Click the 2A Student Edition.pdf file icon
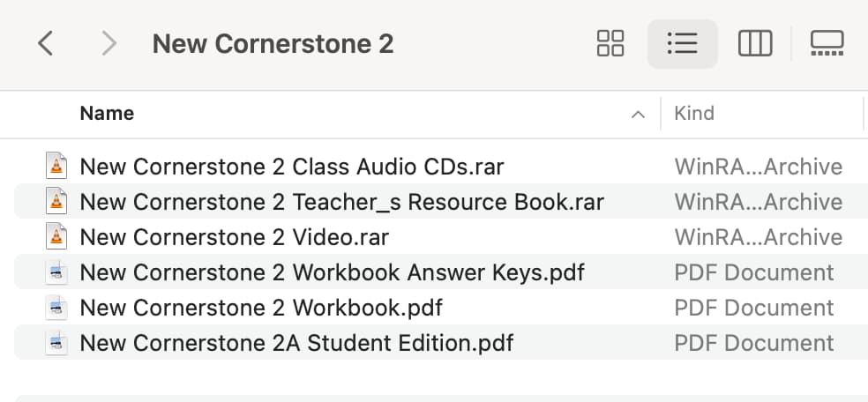 56,343
